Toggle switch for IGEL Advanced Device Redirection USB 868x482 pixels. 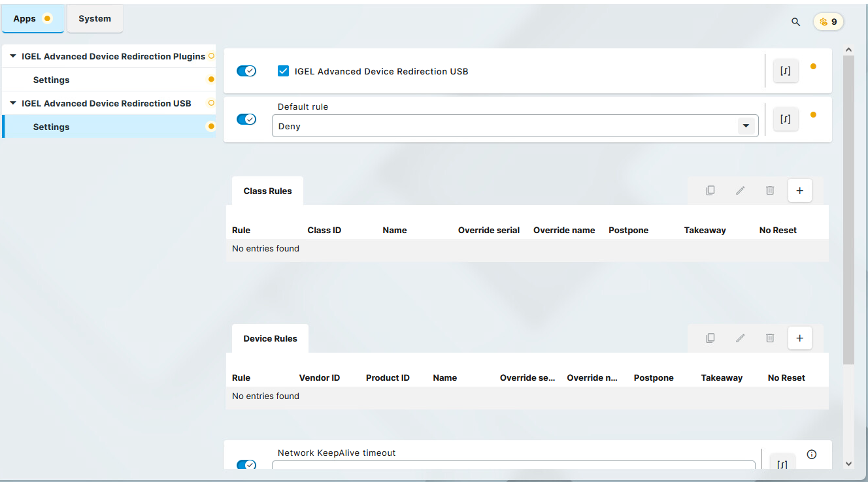tap(246, 71)
